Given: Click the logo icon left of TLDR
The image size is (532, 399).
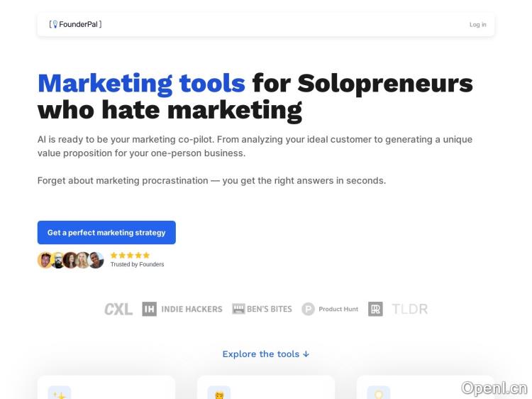Looking at the screenshot, I should [x=375, y=309].
